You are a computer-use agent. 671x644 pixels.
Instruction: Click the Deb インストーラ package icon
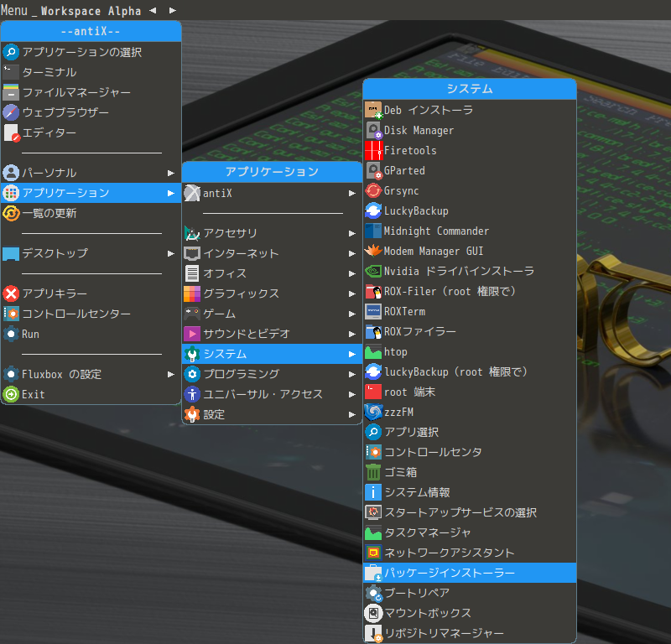coord(373,110)
